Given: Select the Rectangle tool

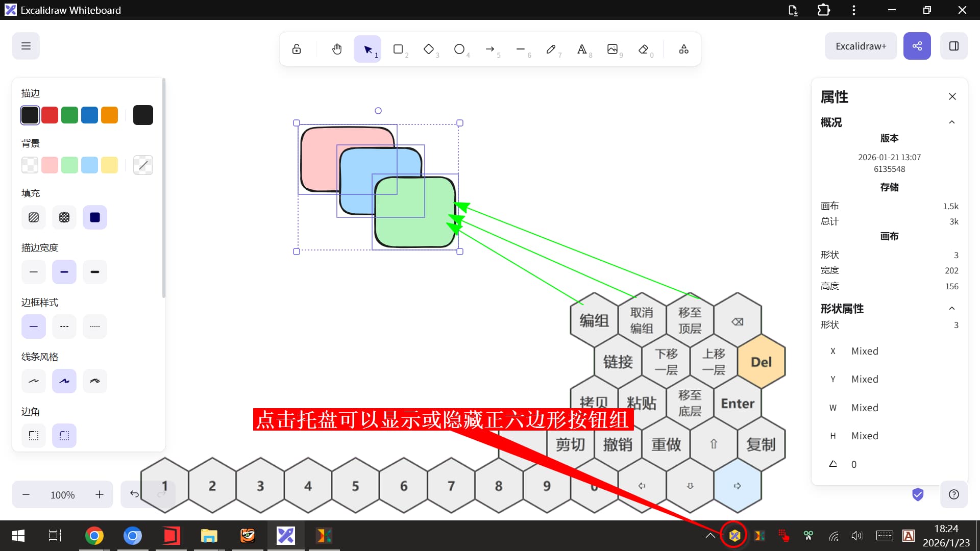Looking at the screenshot, I should click(398, 49).
